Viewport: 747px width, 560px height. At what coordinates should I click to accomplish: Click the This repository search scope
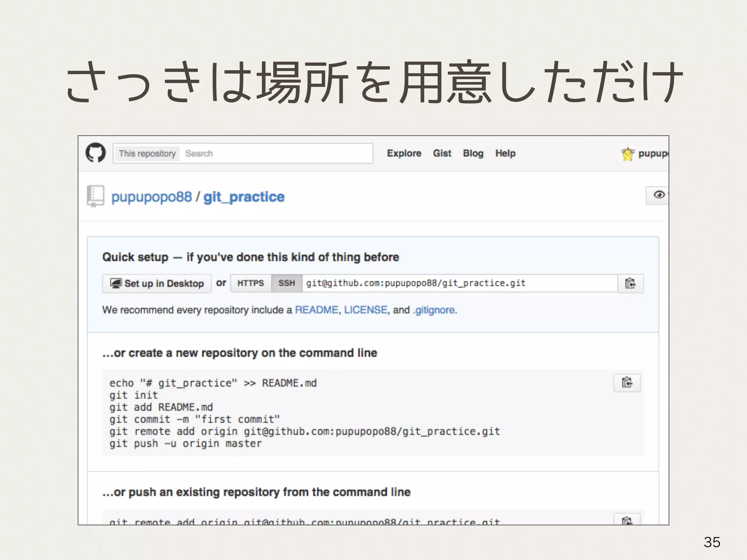point(147,153)
